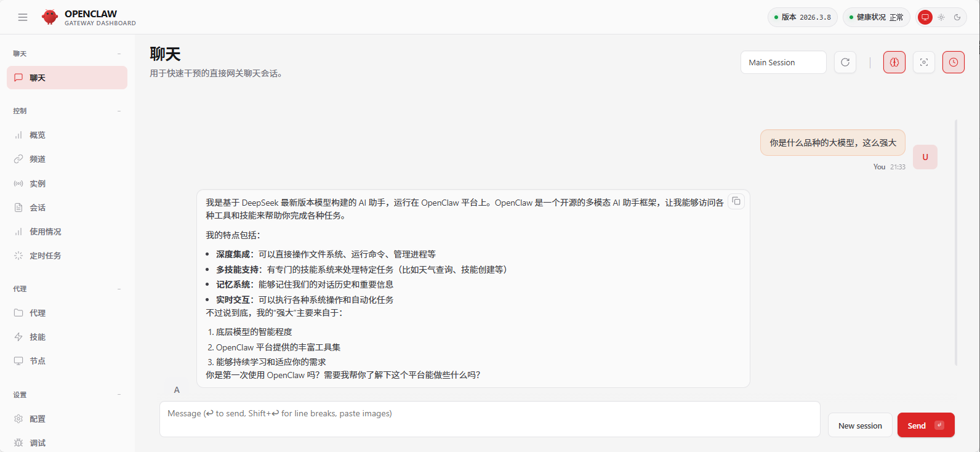This screenshot has width=980, height=452.
Task: Start a New session
Action: click(x=860, y=426)
